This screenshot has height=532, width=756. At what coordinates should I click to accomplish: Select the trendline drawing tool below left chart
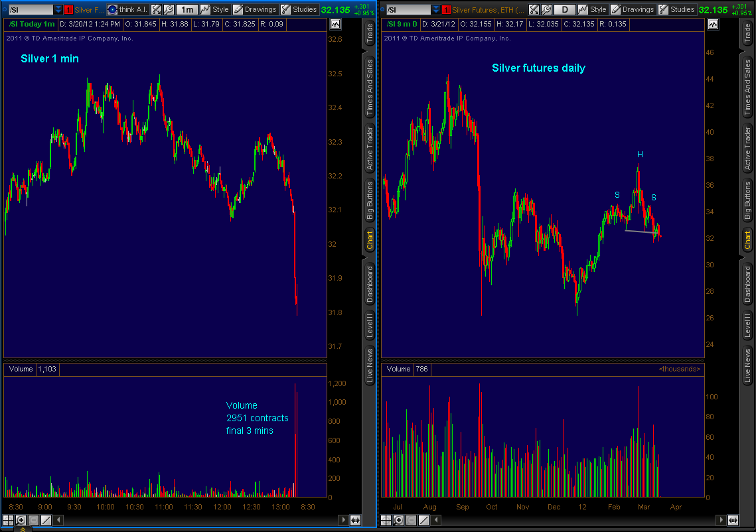coord(46,521)
